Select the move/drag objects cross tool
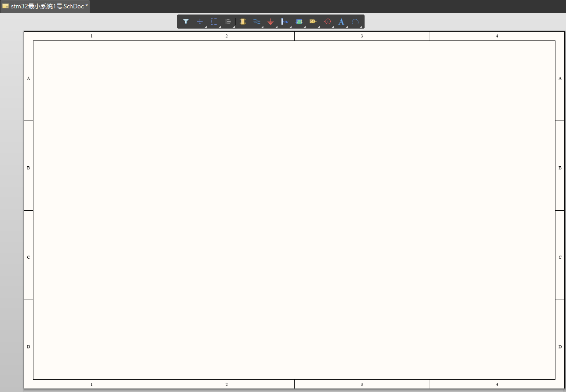This screenshot has height=392, width=566. tap(200, 21)
